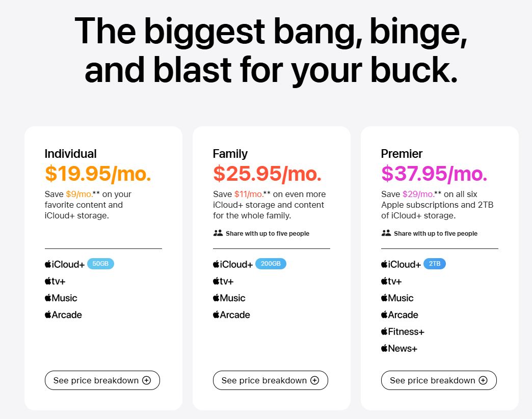Image resolution: width=532 pixels, height=419 pixels.
Task: Expand the Premier plan price breakdown
Action: pos(439,380)
